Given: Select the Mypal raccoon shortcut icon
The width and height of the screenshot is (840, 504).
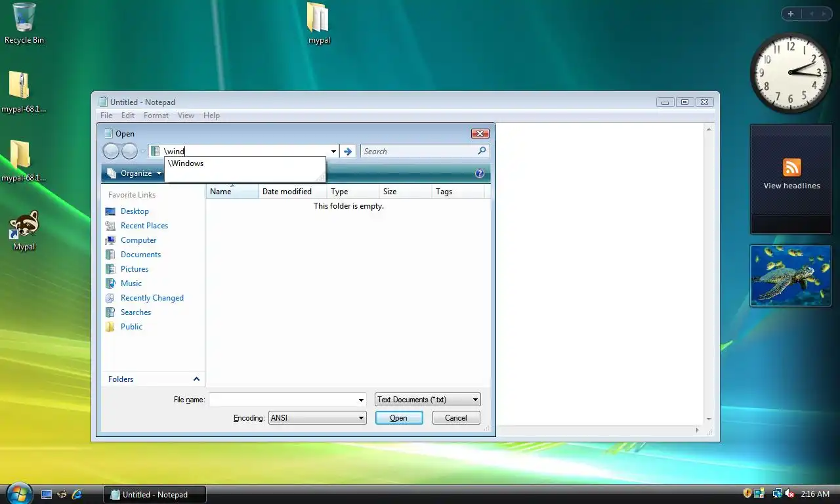Looking at the screenshot, I should 24,231.
